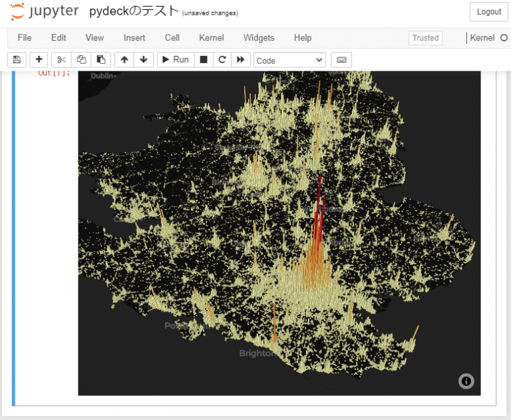
Task: Paste cells below icon
Action: pyautogui.click(x=100, y=60)
